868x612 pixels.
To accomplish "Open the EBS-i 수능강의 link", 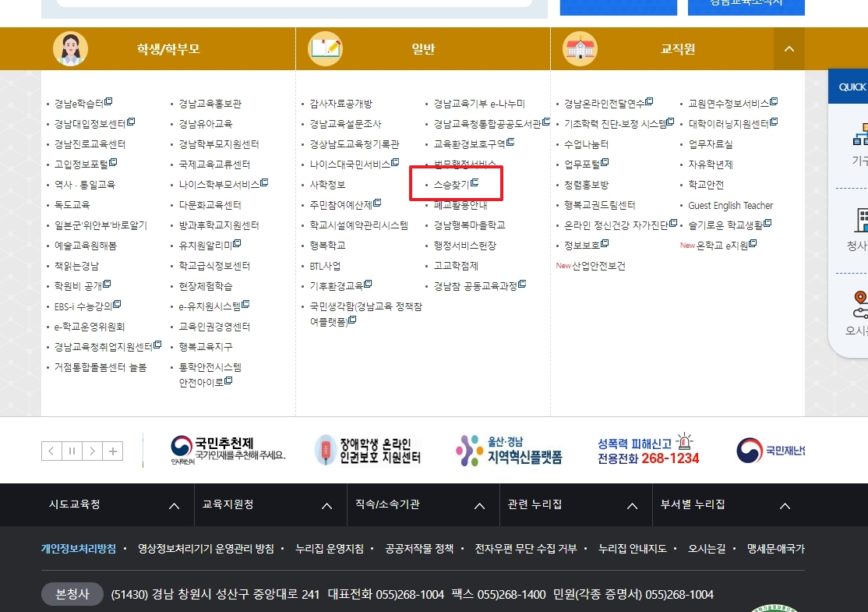I will [x=87, y=306].
